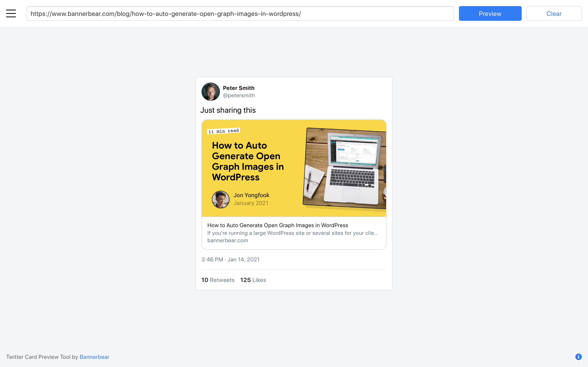Click the Clear button
The height and width of the screenshot is (367, 588).
tap(554, 14)
